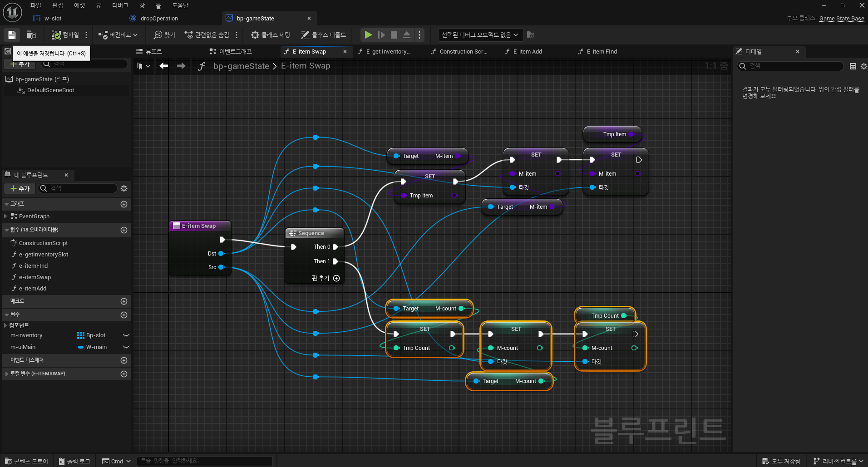
Task: Open the E-get Inventory function tab
Action: (x=384, y=52)
